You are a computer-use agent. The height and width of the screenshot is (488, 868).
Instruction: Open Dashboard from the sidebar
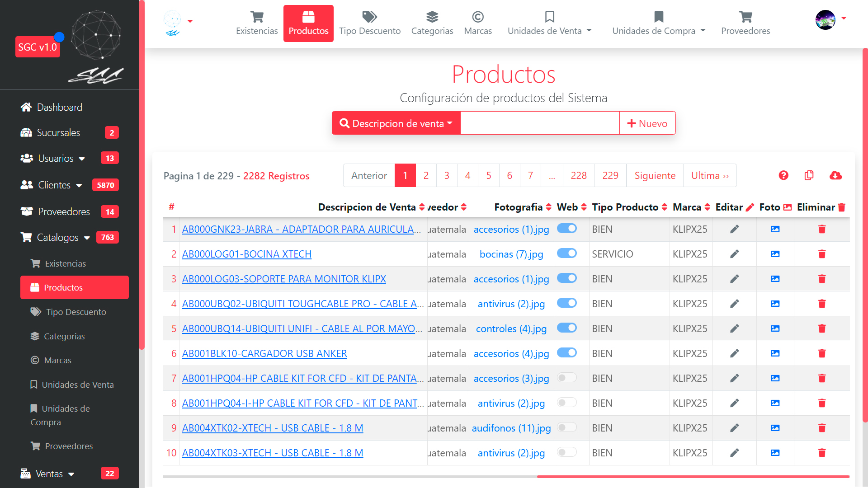59,108
